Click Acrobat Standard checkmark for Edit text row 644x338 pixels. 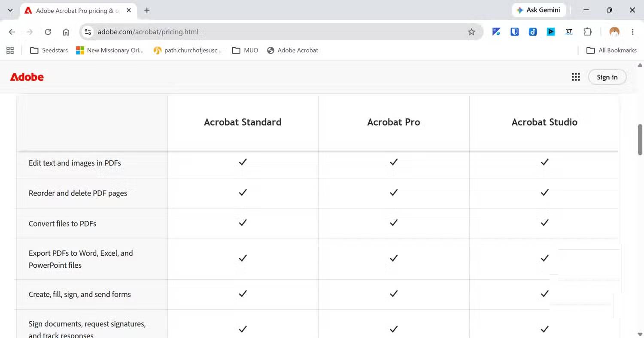pyautogui.click(x=243, y=162)
